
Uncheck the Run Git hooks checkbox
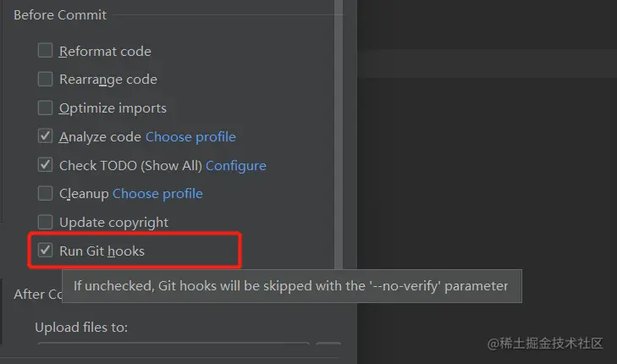pos(45,250)
